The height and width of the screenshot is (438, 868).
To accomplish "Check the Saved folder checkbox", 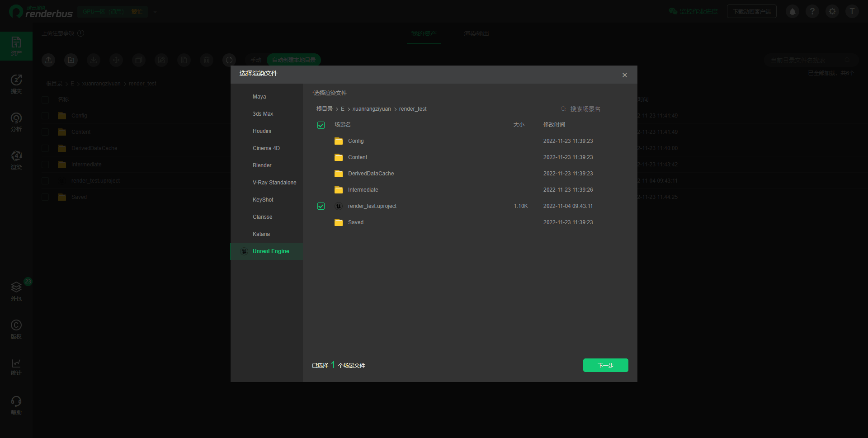I will coord(321,222).
